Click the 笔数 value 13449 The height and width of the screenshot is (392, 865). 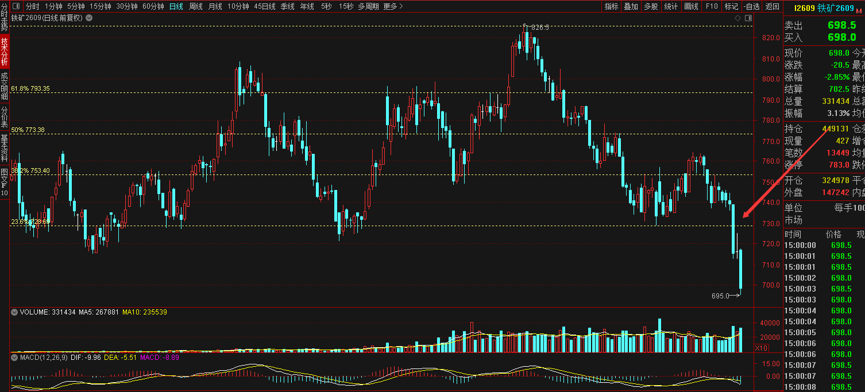[837, 152]
